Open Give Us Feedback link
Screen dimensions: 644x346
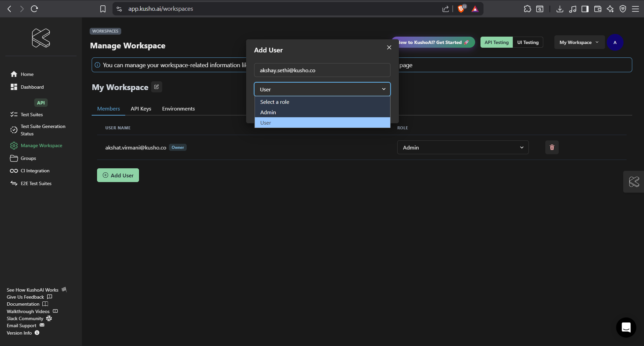(x=29, y=297)
